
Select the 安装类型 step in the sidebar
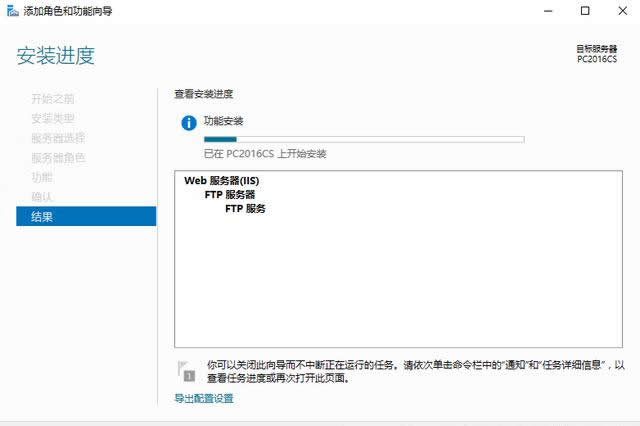53,118
